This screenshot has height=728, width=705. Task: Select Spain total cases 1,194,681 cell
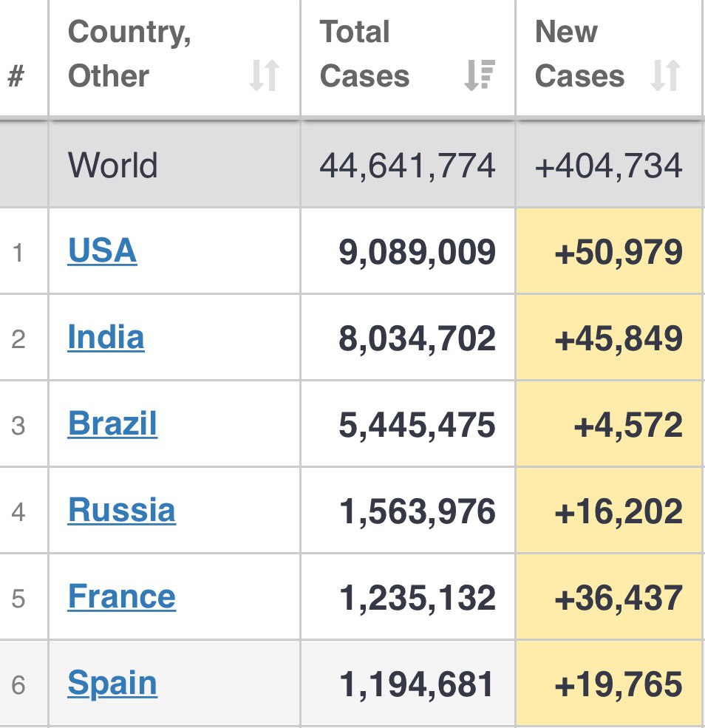pyautogui.click(x=408, y=684)
